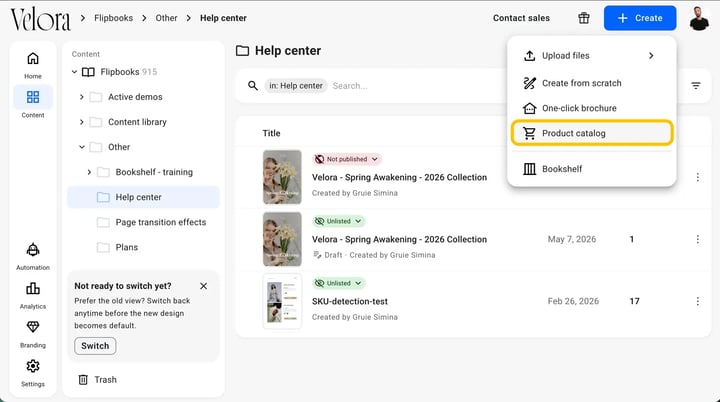Open the SKU-detection-test thumbnail
This screenshot has height=402, width=720.
pos(282,301)
